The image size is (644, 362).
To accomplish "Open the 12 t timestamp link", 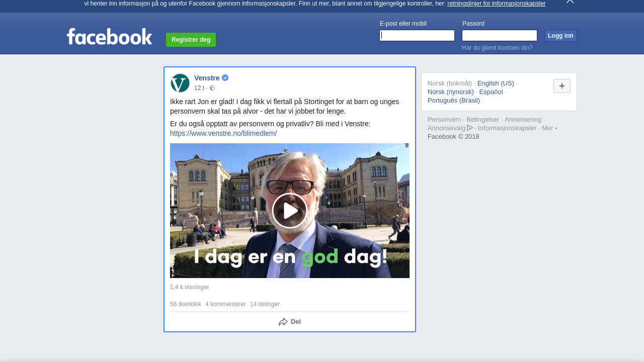I will click(199, 88).
